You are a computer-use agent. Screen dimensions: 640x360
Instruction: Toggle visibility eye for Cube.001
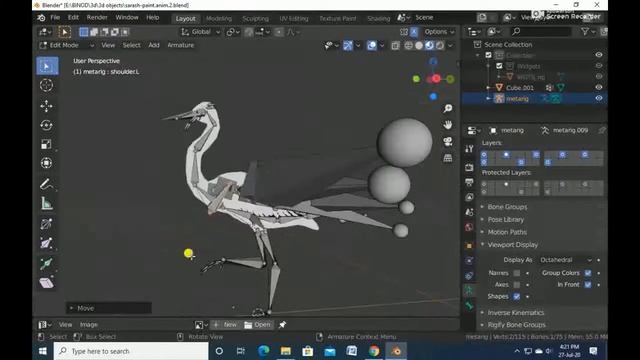point(599,87)
